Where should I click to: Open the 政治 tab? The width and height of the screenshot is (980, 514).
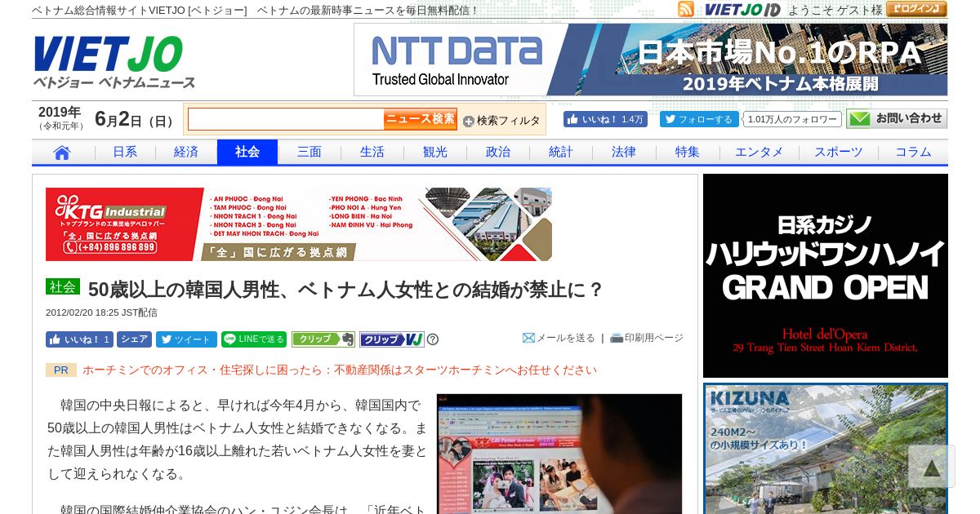pos(498,153)
